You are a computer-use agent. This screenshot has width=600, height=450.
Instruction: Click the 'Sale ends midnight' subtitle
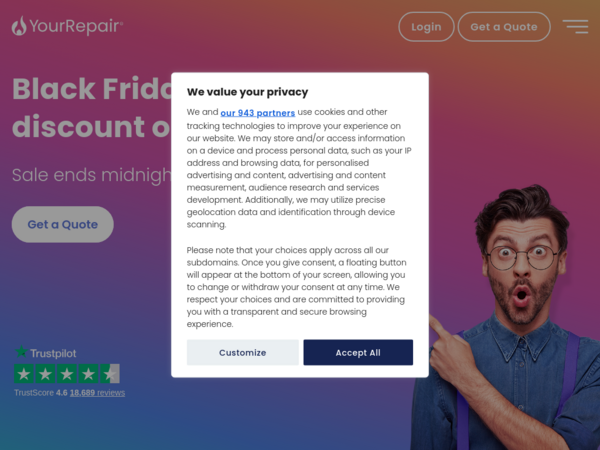(x=92, y=175)
